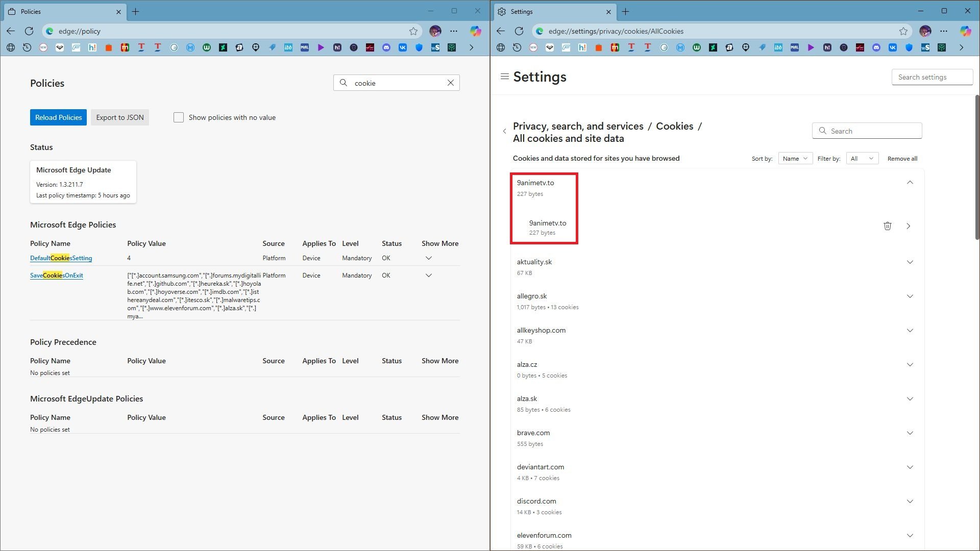The image size is (980, 551).
Task: Favorite the AllCookies settings page with the star
Action: (903, 31)
